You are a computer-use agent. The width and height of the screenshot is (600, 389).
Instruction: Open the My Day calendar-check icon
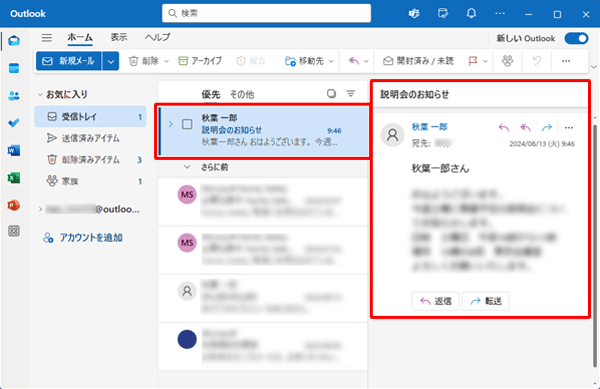click(x=443, y=14)
